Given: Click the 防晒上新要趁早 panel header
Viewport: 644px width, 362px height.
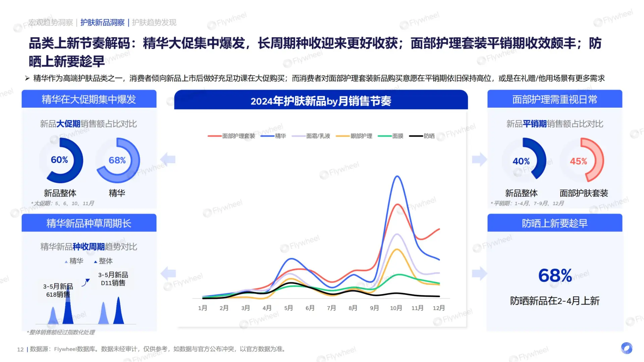Looking at the screenshot, I should 555,223.
